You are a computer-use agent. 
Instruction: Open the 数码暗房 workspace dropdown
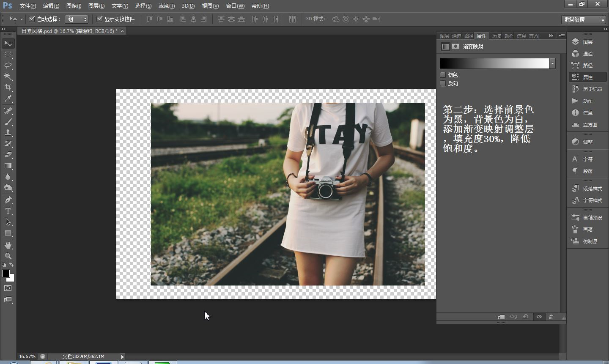pos(584,19)
